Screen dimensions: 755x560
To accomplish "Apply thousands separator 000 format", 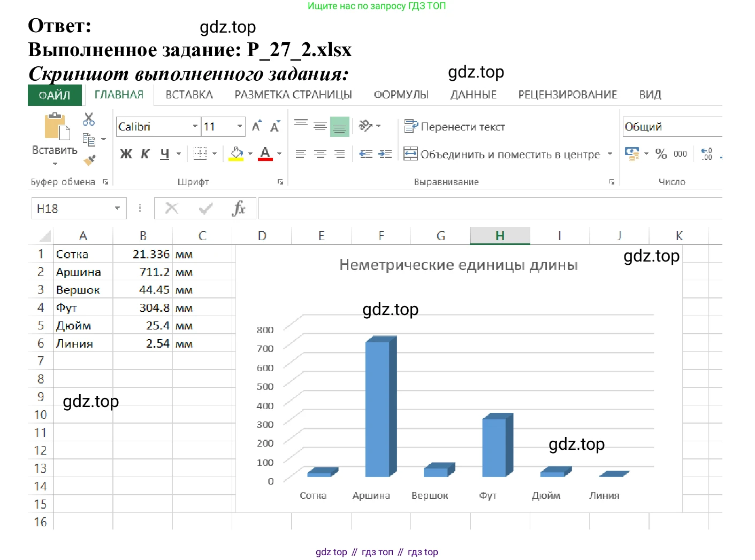I will (680, 154).
